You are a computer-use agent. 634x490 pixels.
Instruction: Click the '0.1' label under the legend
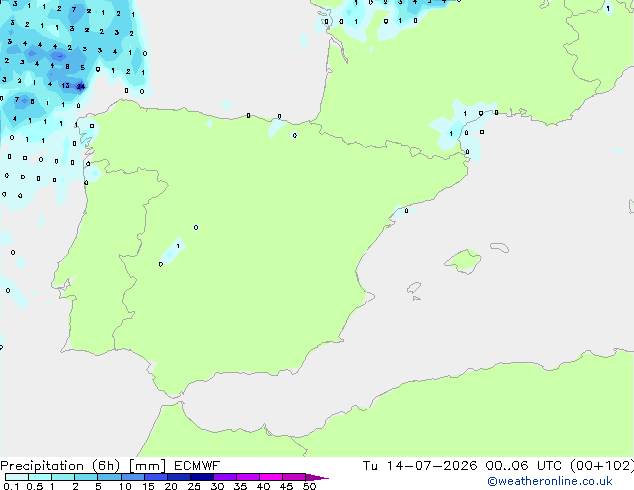click(x=11, y=486)
